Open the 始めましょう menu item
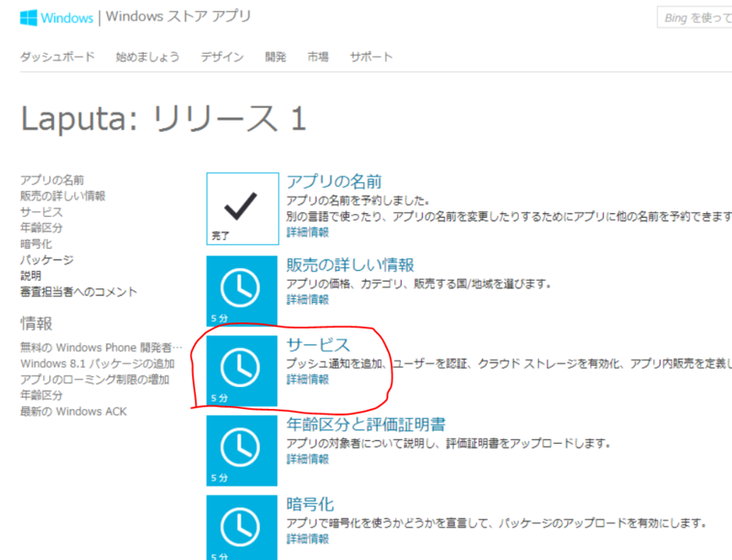This screenshot has width=732, height=560. tap(147, 57)
